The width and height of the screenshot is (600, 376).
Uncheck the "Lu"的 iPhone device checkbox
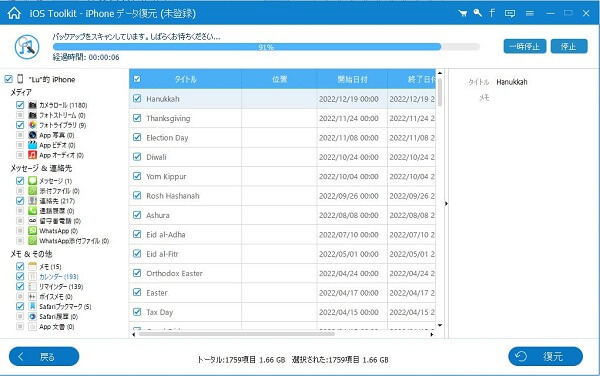pyautogui.click(x=8, y=79)
